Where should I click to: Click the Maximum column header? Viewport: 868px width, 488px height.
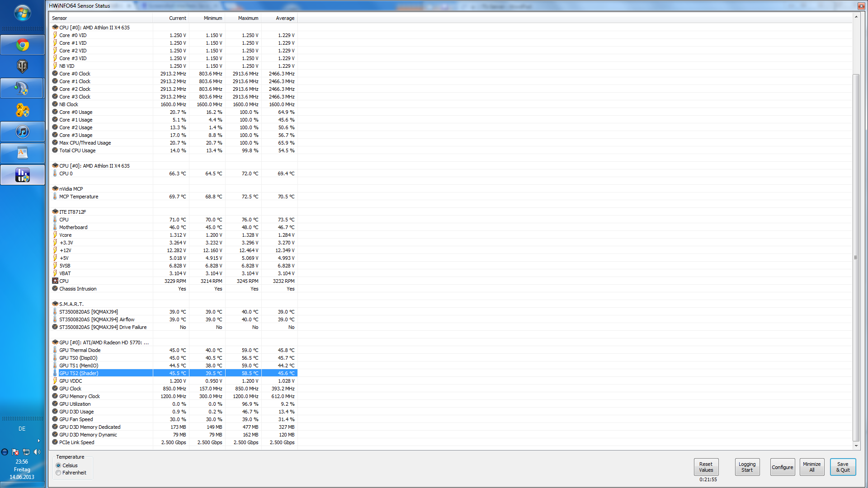tap(248, 18)
